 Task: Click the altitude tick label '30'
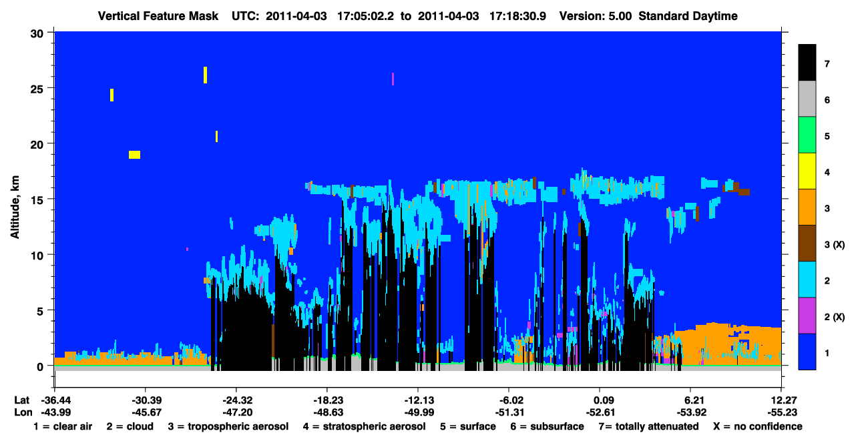point(39,32)
